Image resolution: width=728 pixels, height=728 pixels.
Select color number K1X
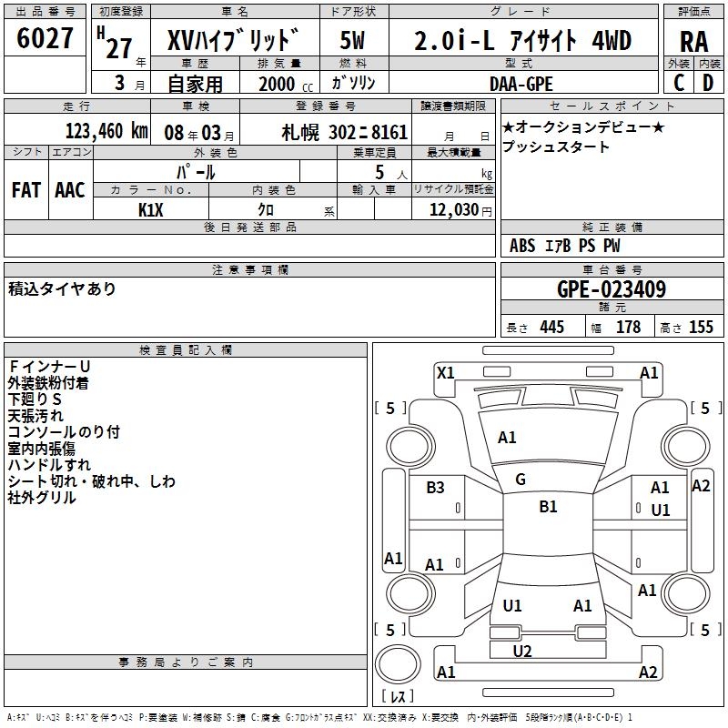point(150,210)
